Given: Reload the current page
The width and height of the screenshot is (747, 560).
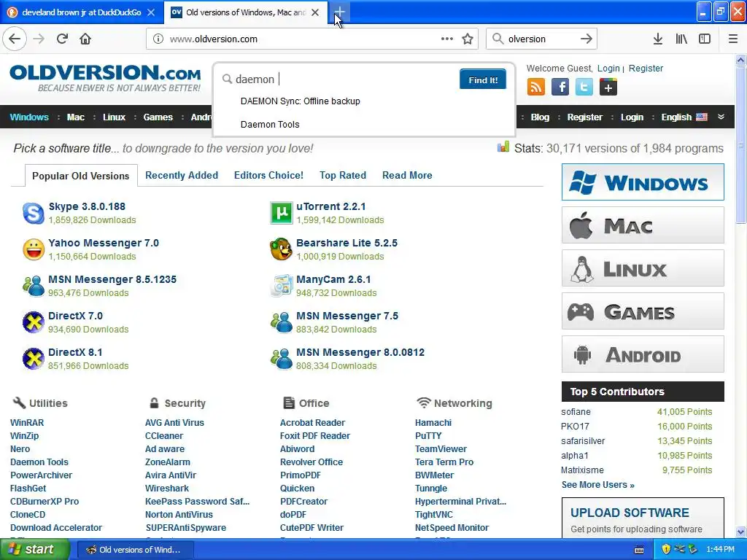Looking at the screenshot, I should [x=62, y=39].
